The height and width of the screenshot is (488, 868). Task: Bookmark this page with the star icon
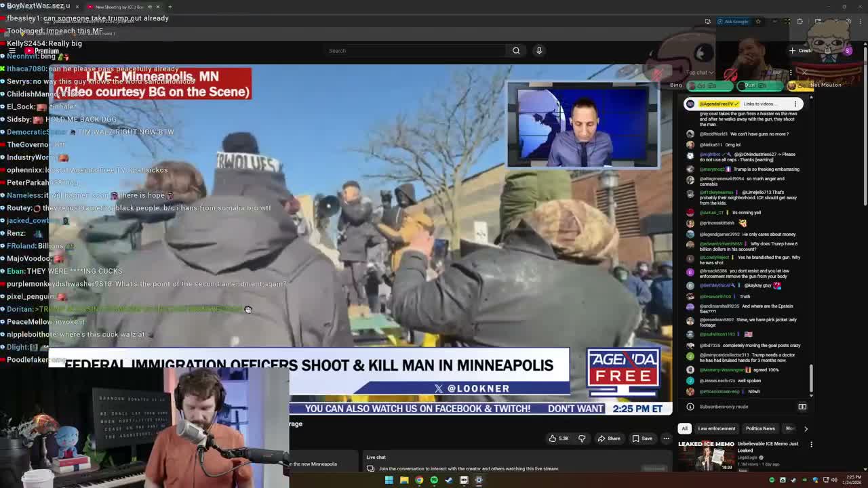click(x=758, y=22)
